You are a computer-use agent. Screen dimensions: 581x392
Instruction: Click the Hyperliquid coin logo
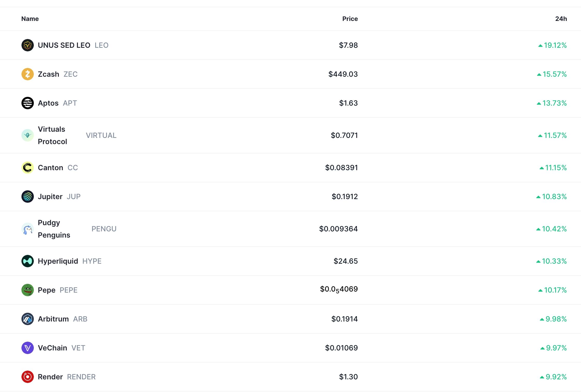pos(27,261)
